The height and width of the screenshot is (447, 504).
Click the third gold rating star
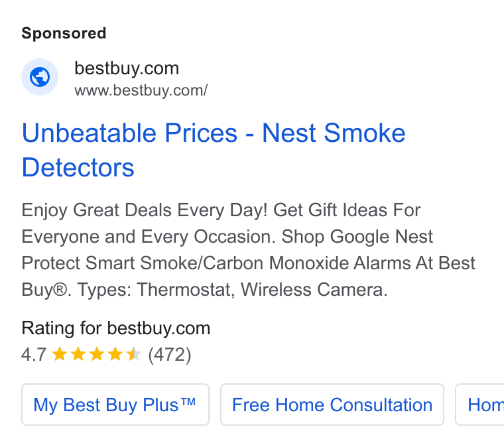(96, 354)
